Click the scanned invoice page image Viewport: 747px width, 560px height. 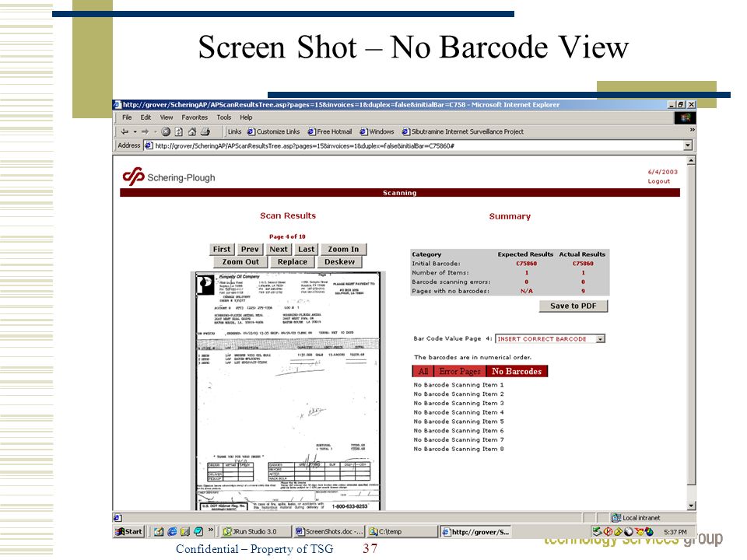[288, 390]
